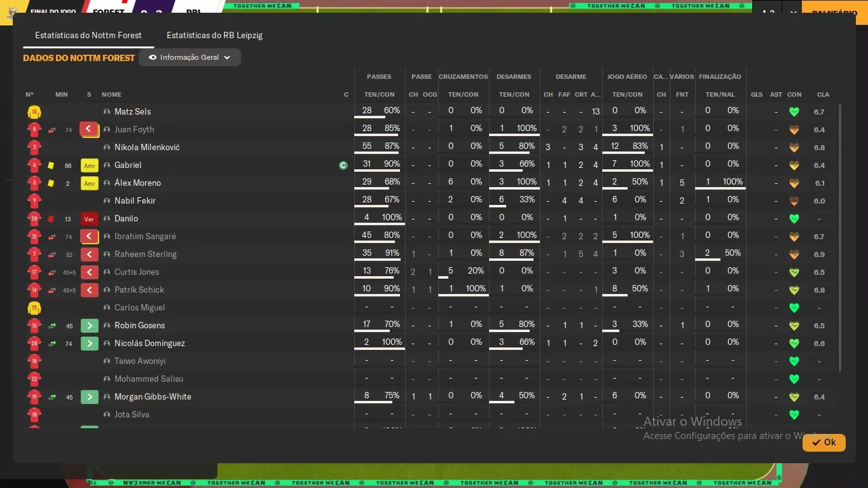Open Nabil Fekir player profile
Viewport: 868px width, 488px height.
(135, 201)
